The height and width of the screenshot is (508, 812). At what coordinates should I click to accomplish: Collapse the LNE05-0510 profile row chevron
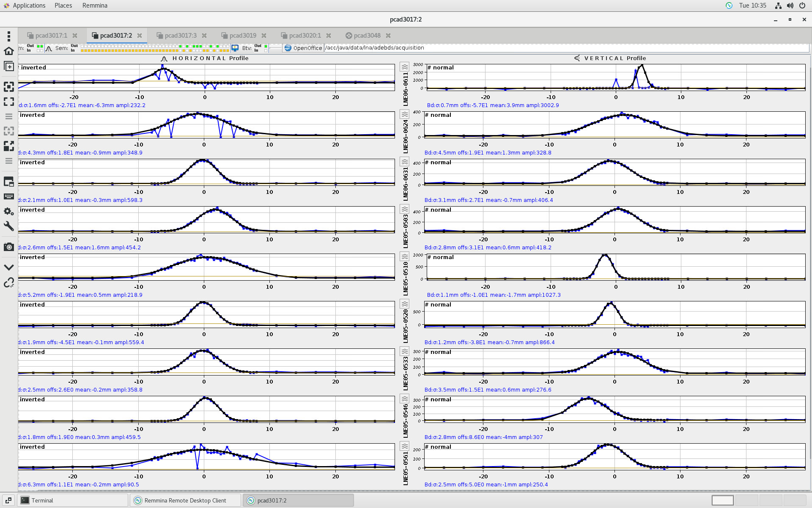coord(405,257)
